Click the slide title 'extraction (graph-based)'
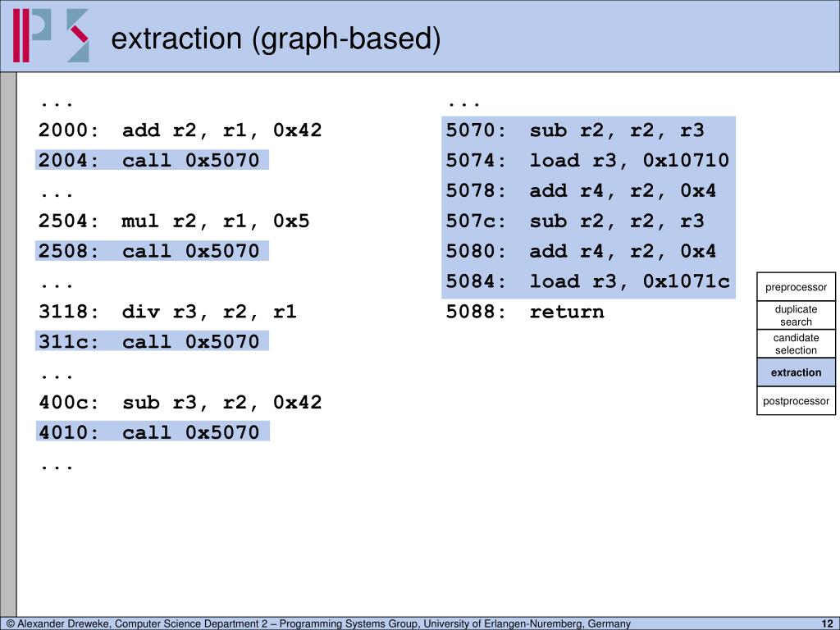840x630 pixels. (x=276, y=39)
